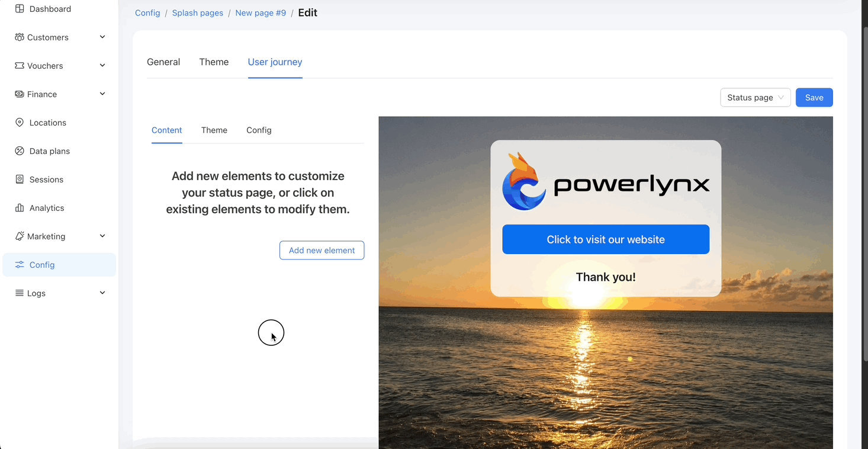Expand the Logs menu chevron
The height and width of the screenshot is (449, 868).
[x=102, y=293]
